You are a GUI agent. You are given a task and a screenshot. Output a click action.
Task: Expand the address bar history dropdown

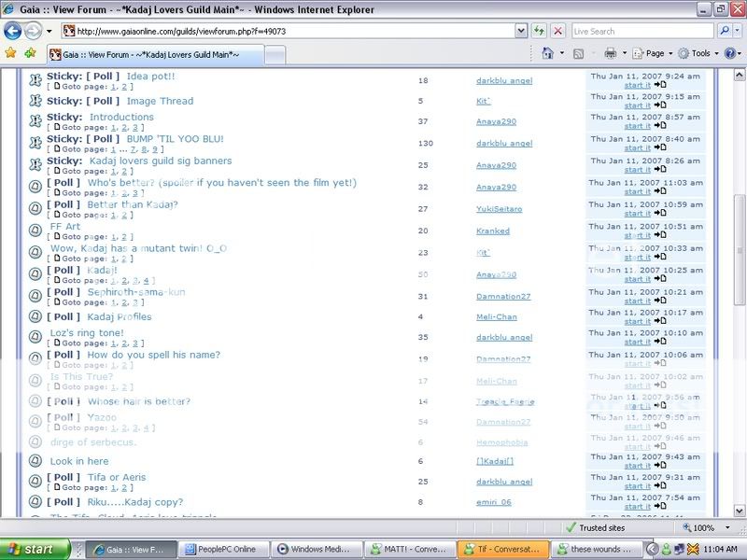(523, 31)
